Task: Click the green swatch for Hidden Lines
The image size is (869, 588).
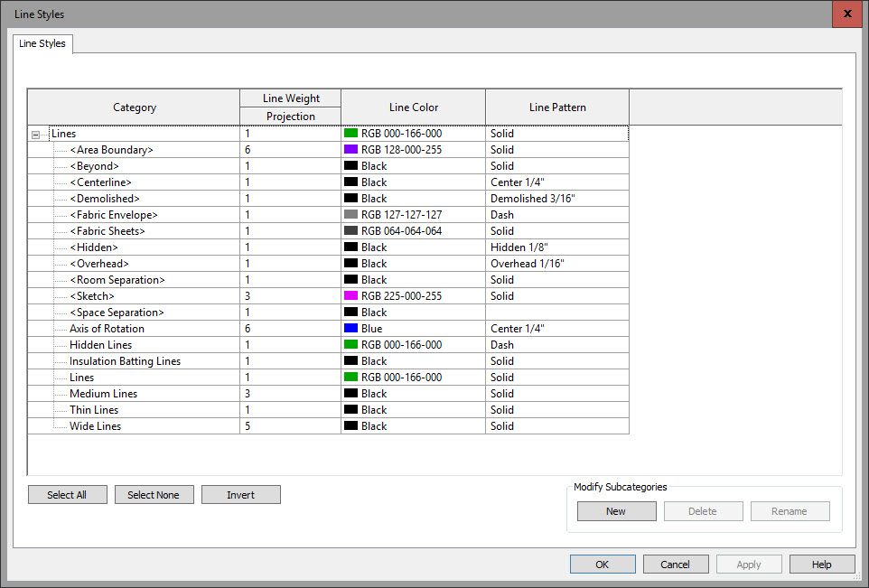Action: pos(350,345)
